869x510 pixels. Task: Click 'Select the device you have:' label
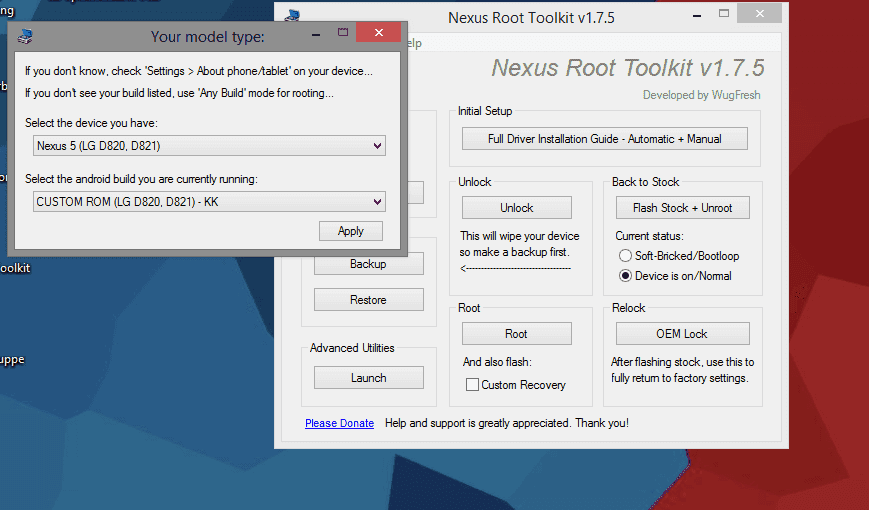(91, 123)
